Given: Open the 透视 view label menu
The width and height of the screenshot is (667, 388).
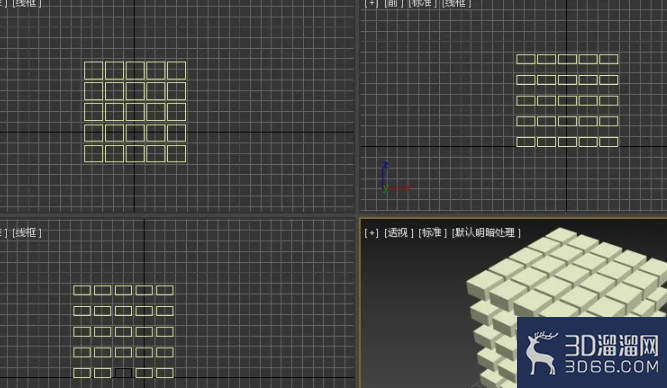Looking at the screenshot, I should pos(399,233).
